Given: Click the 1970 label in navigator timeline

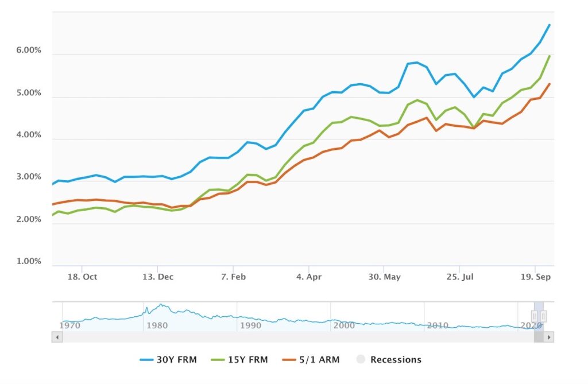Looking at the screenshot, I should point(70,325).
